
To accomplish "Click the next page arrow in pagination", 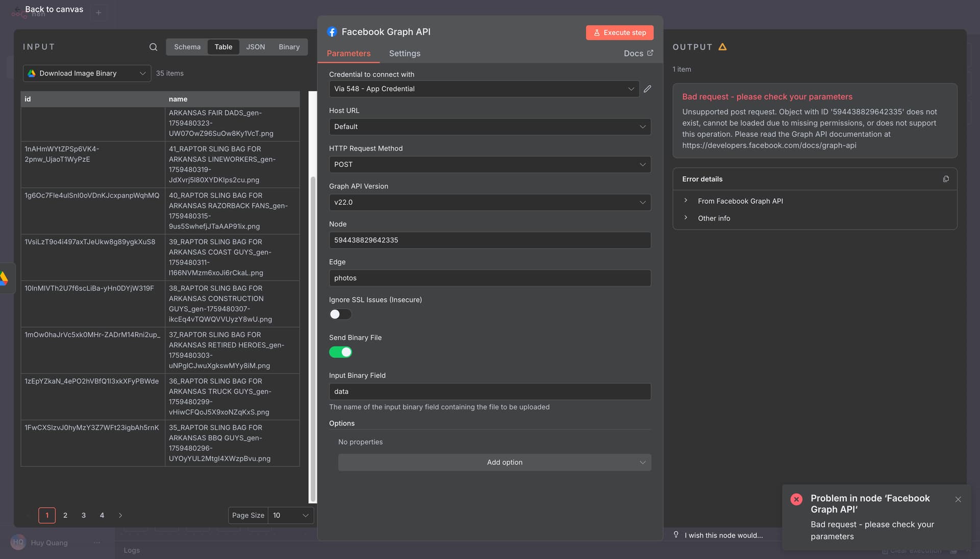I will click(120, 516).
